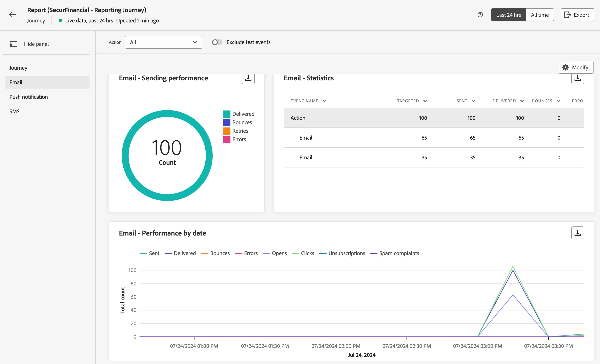Select Email in the left panel
600x364 pixels.
pos(47,82)
